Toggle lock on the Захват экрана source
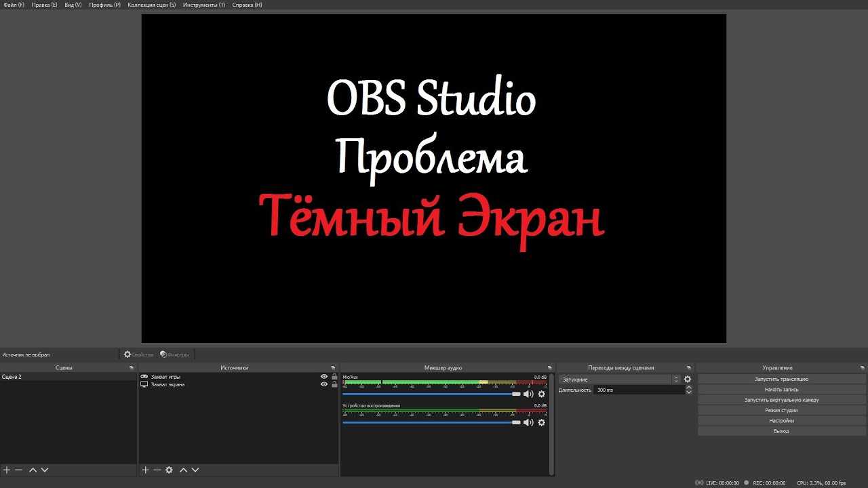868x488 pixels. tap(334, 384)
